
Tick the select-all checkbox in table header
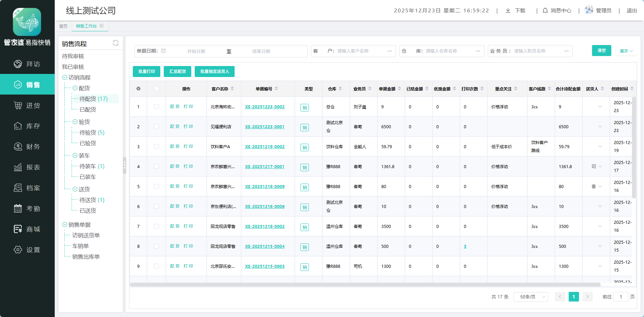157,89
